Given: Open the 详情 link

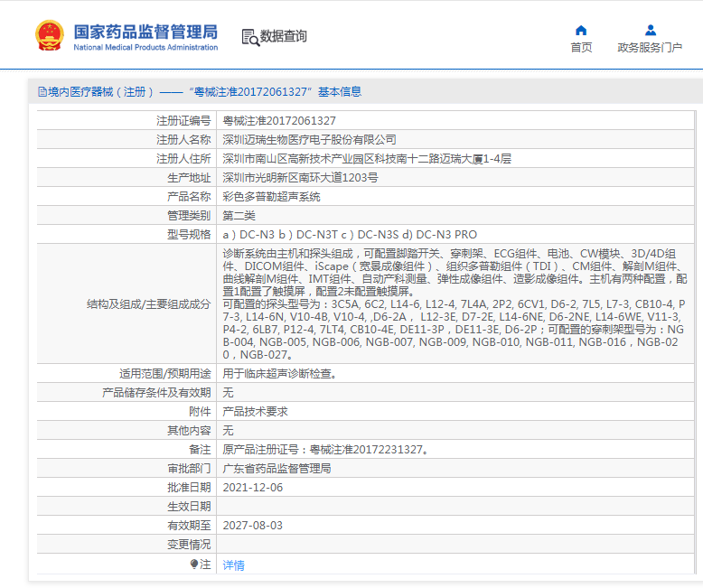Looking at the screenshot, I should coord(233,565).
